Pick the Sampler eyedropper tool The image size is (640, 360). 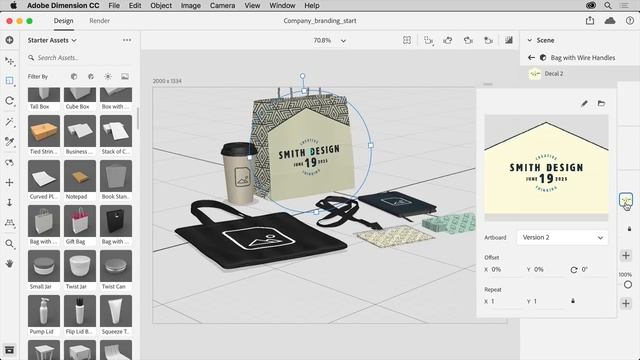9,142
